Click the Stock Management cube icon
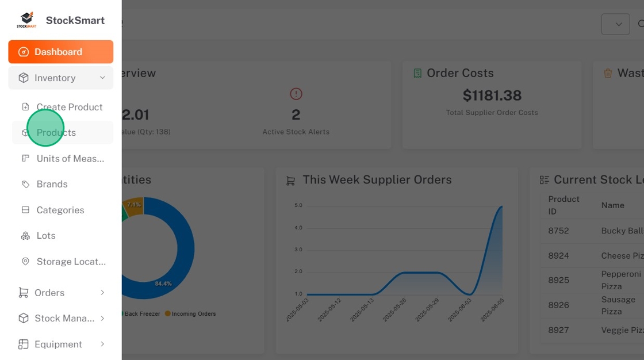This screenshot has width=644, height=360. coord(24,318)
